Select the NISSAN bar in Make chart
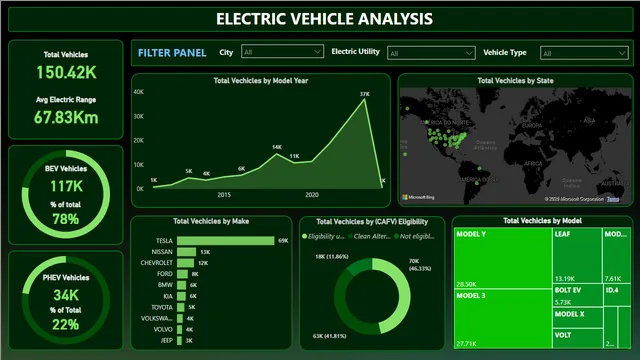Screen dimensions: 640x360 coord(187,252)
